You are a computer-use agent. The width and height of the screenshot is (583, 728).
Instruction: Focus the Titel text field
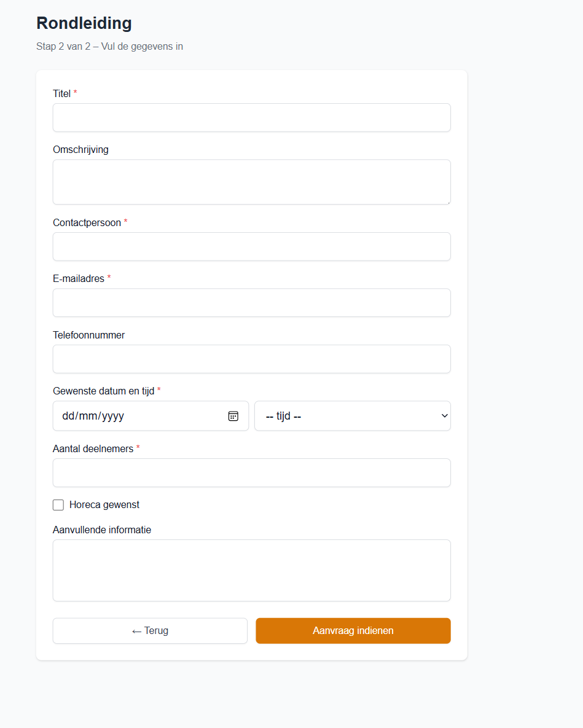[251, 117]
